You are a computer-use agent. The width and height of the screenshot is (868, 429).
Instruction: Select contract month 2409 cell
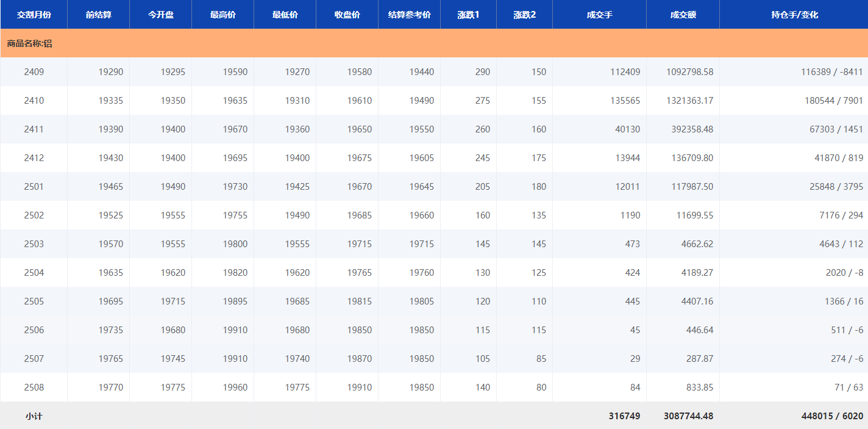(x=34, y=72)
